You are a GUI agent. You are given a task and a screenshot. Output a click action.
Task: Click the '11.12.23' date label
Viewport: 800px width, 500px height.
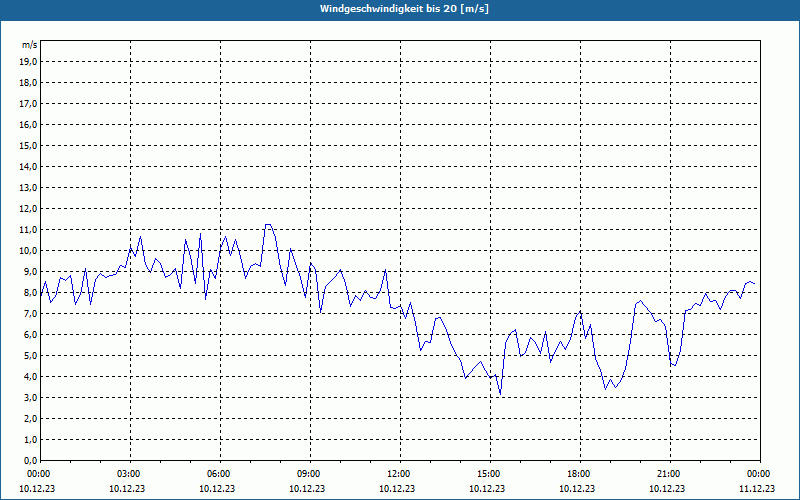(x=757, y=488)
